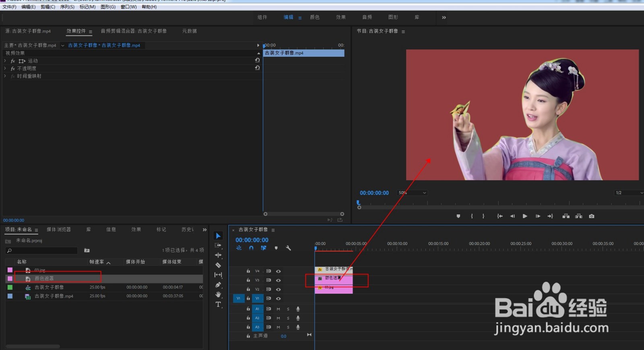Toggle V2 track output eye
Viewport: 644px width, 350px height.
[278, 290]
